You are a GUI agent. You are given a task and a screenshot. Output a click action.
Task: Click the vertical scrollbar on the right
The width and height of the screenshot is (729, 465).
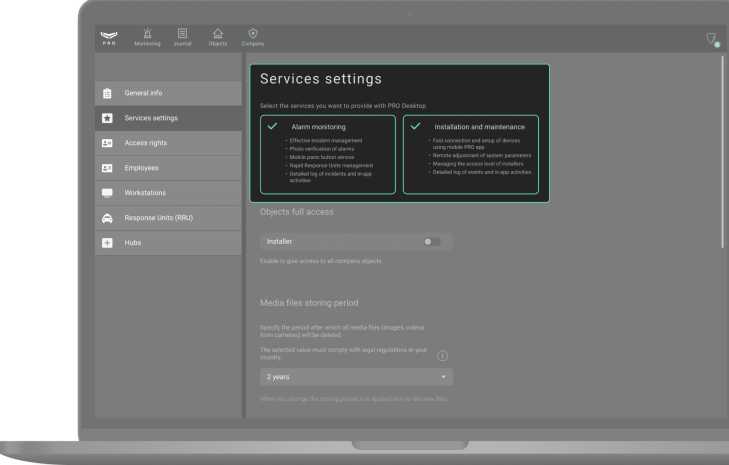point(722,150)
